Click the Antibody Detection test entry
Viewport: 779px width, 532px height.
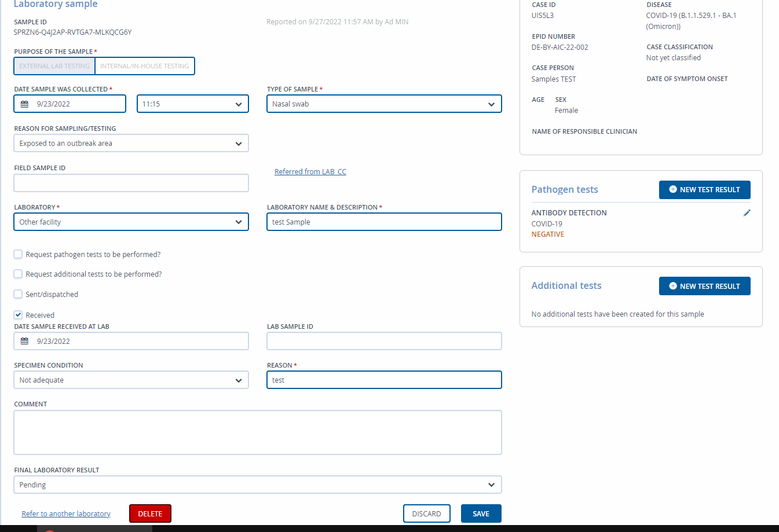click(x=569, y=213)
